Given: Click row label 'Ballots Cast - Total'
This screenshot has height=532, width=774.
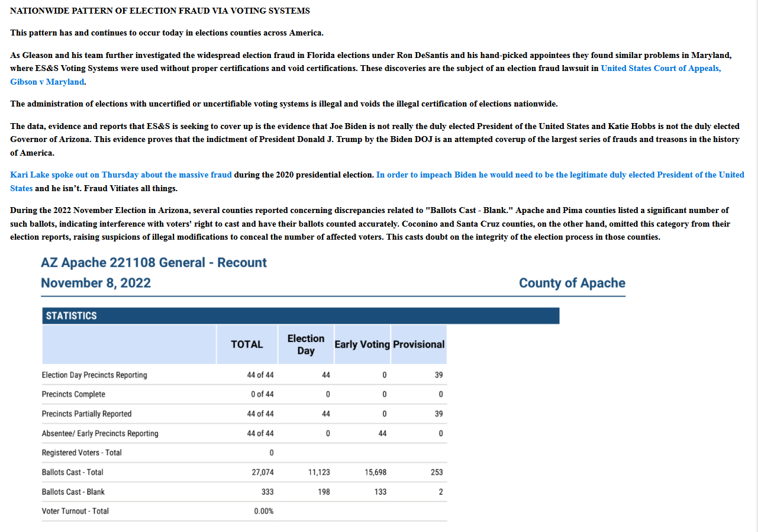Looking at the screenshot, I should [72, 472].
